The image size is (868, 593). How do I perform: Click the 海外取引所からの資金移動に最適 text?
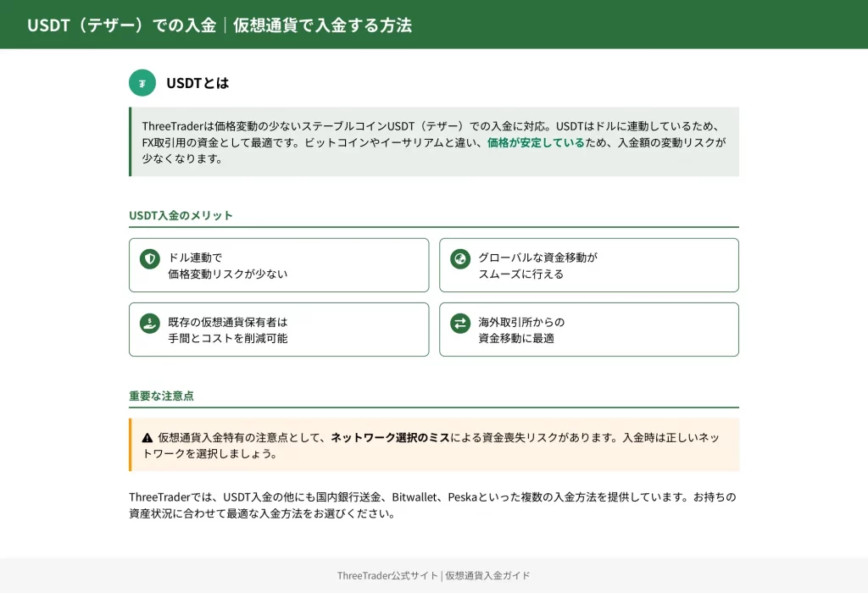[520, 330]
